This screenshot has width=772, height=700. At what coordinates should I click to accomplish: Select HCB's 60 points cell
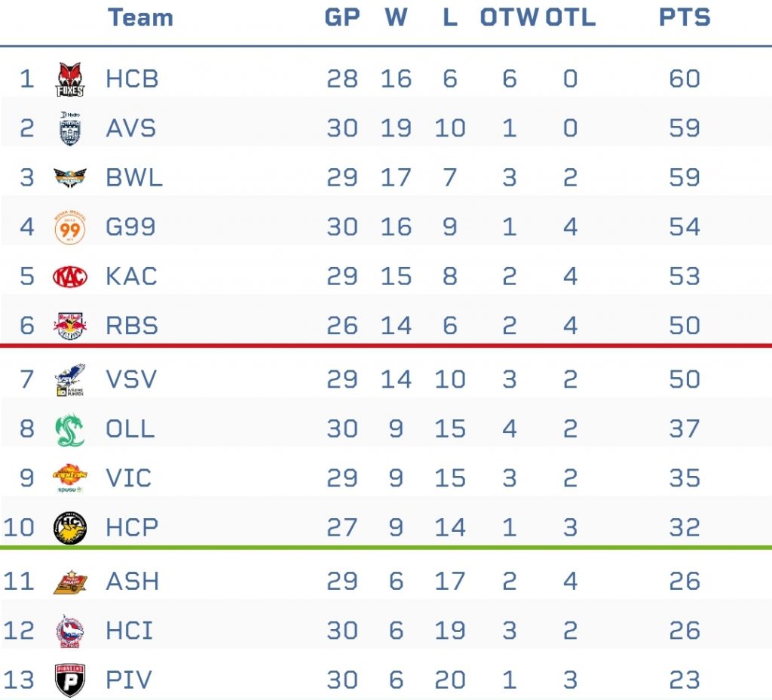point(685,78)
